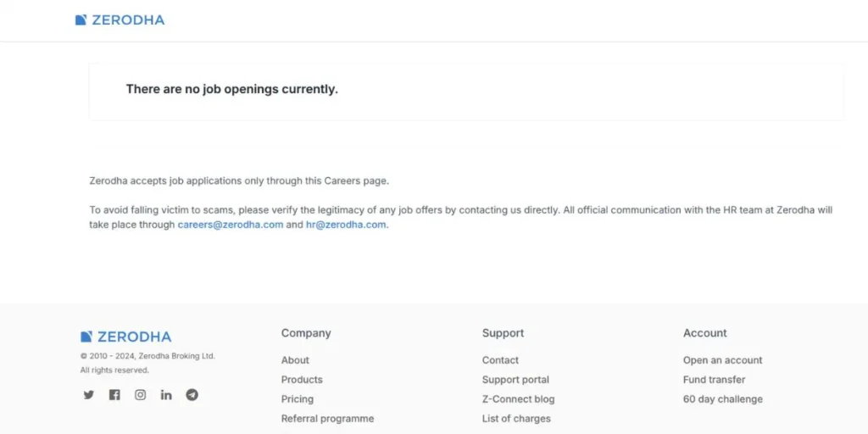This screenshot has width=868, height=434.
Task: Go to Fund transfer page
Action: click(714, 379)
